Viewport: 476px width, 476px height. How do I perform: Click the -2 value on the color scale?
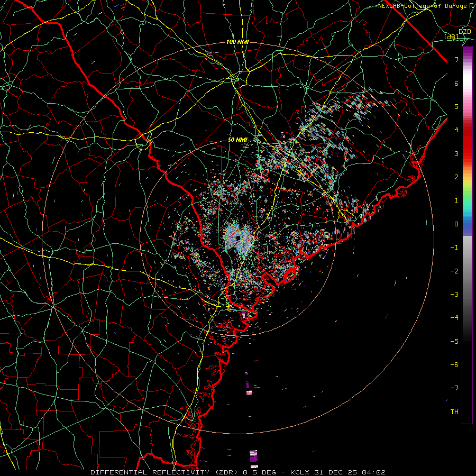click(454, 271)
